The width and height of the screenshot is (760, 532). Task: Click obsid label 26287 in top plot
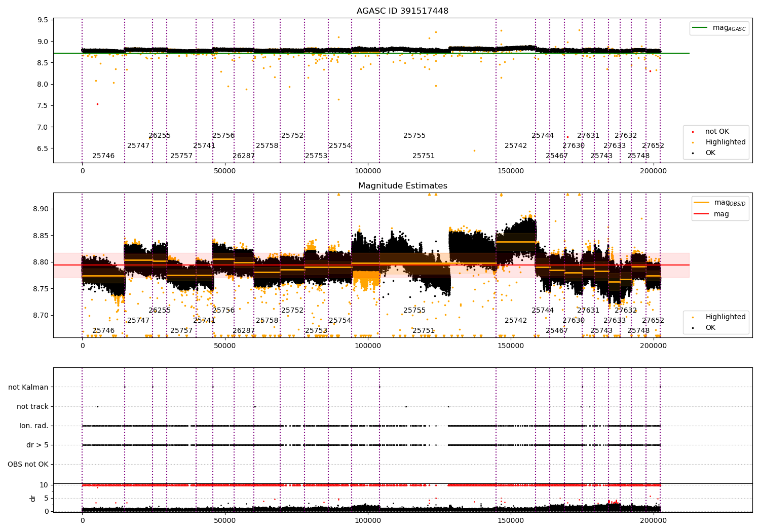[244, 156]
